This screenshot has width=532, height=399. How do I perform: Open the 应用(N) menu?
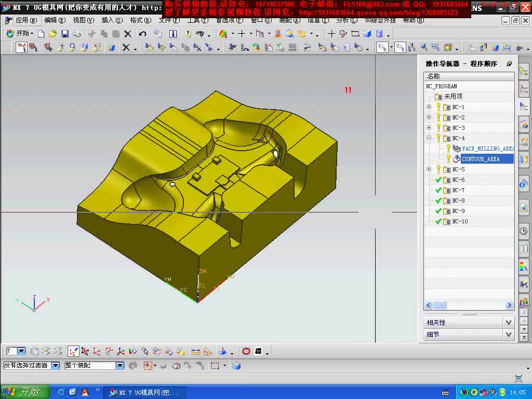click(x=26, y=20)
